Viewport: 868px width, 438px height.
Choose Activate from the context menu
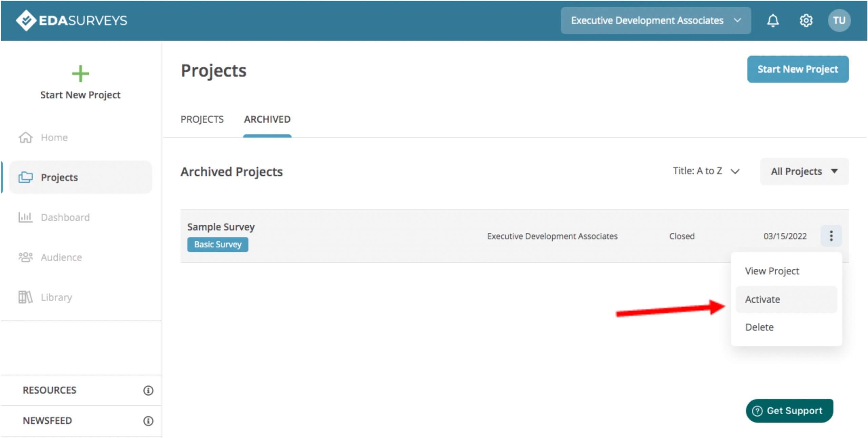(x=786, y=300)
